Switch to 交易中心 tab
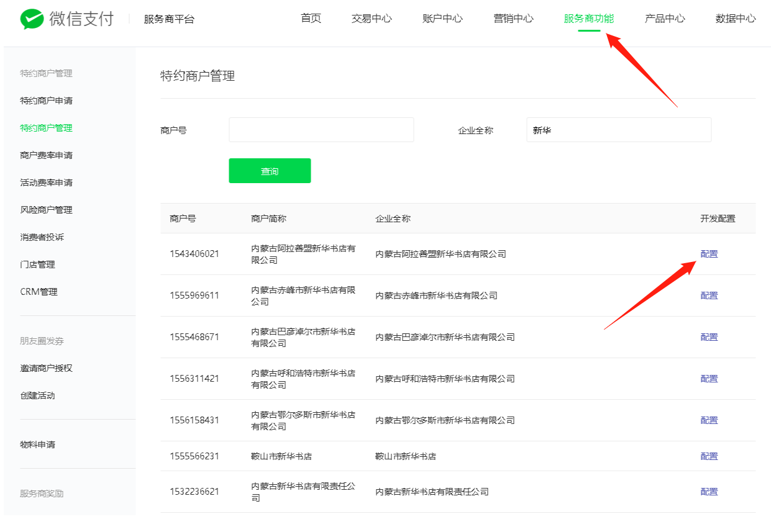Viewport: 771px width, 532px height. (x=372, y=19)
